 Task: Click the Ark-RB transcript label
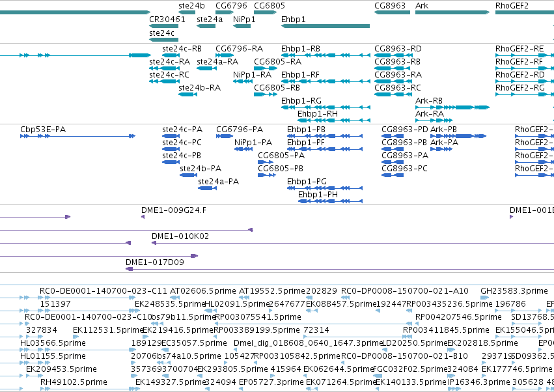(x=429, y=101)
